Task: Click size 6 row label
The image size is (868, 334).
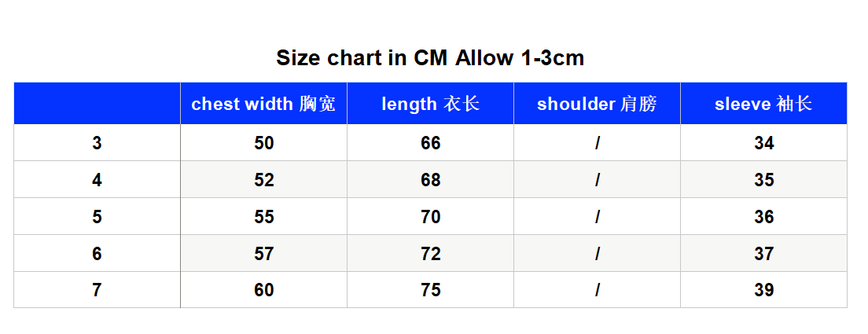Action: tap(97, 253)
